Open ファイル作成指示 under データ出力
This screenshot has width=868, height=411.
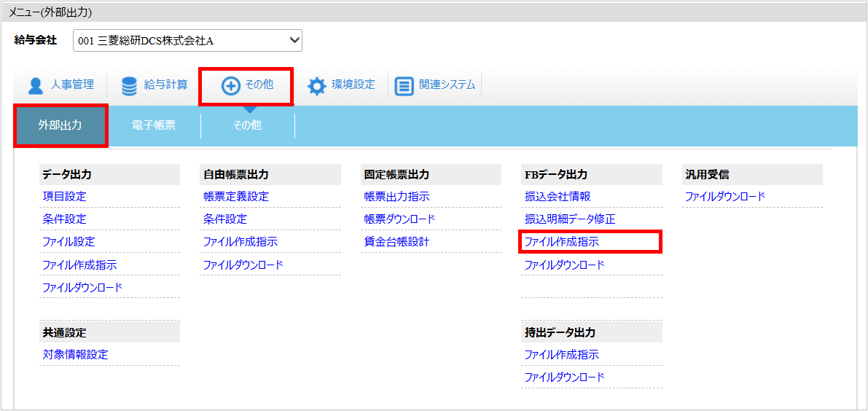pyautogui.click(x=79, y=265)
